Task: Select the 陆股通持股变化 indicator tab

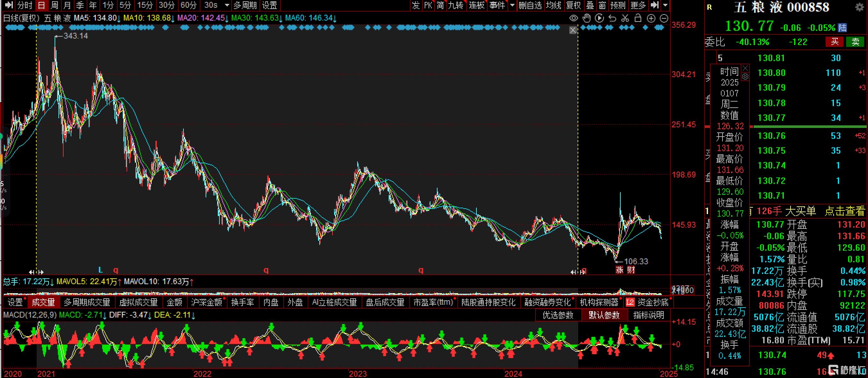Action: coord(488,302)
